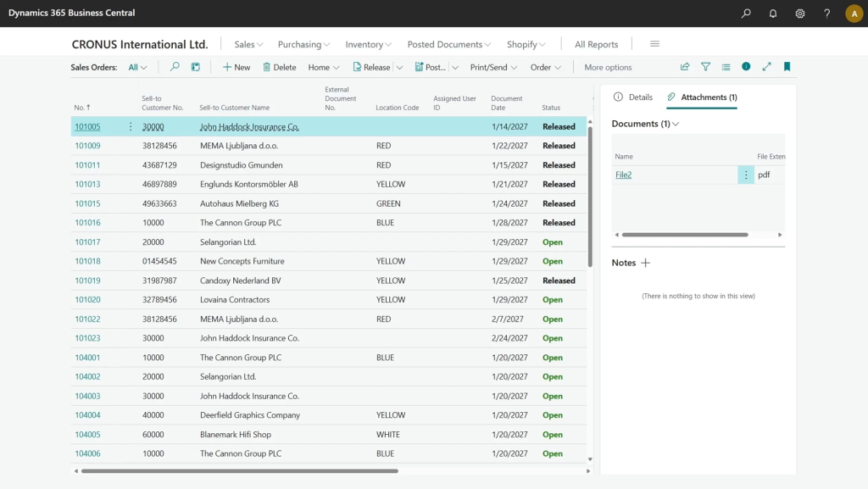Bookmark this Sales Orders page
The width and height of the screenshot is (868, 489).
[787, 67]
